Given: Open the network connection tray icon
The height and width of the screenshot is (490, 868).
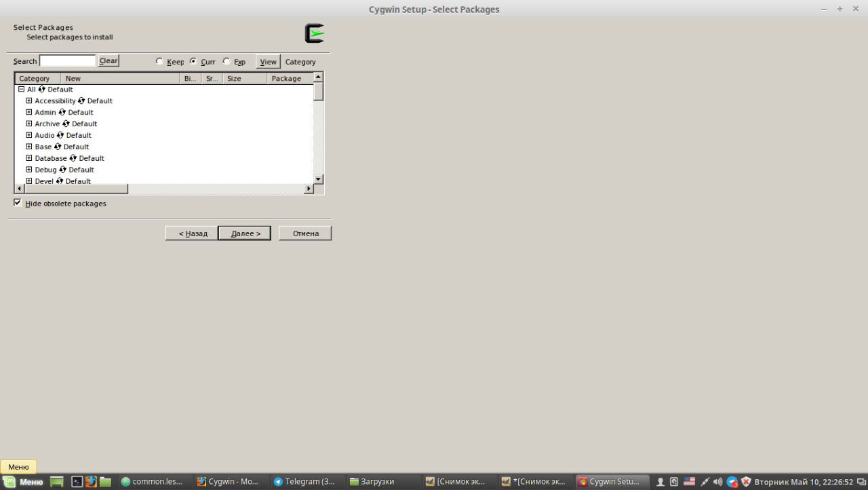Looking at the screenshot, I should tap(705, 482).
